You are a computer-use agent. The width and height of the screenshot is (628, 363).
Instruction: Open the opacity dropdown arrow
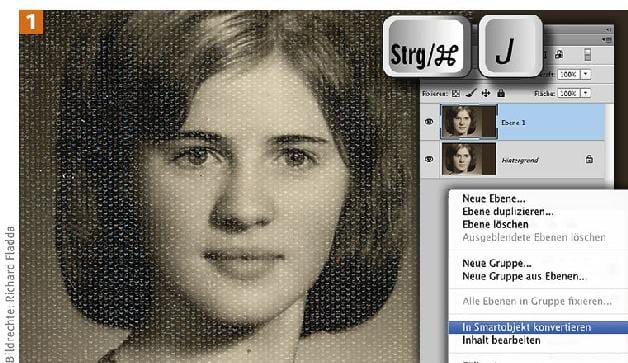[586, 74]
